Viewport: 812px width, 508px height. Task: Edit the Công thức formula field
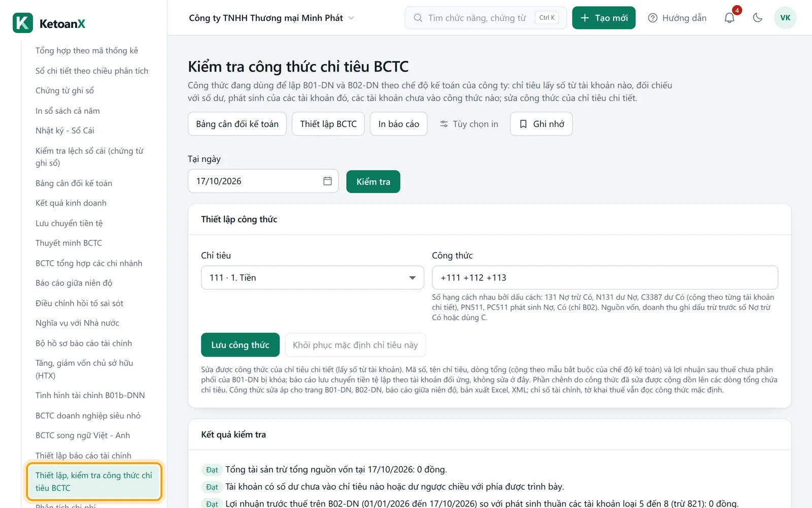(605, 277)
